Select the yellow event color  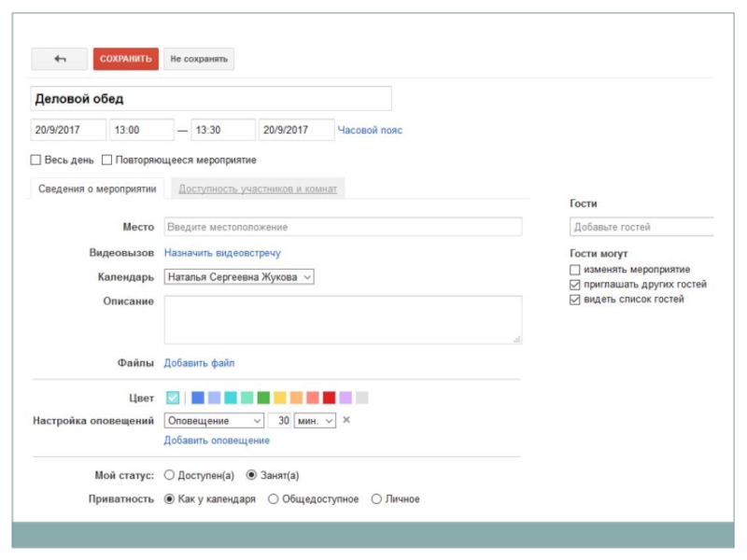(280, 398)
